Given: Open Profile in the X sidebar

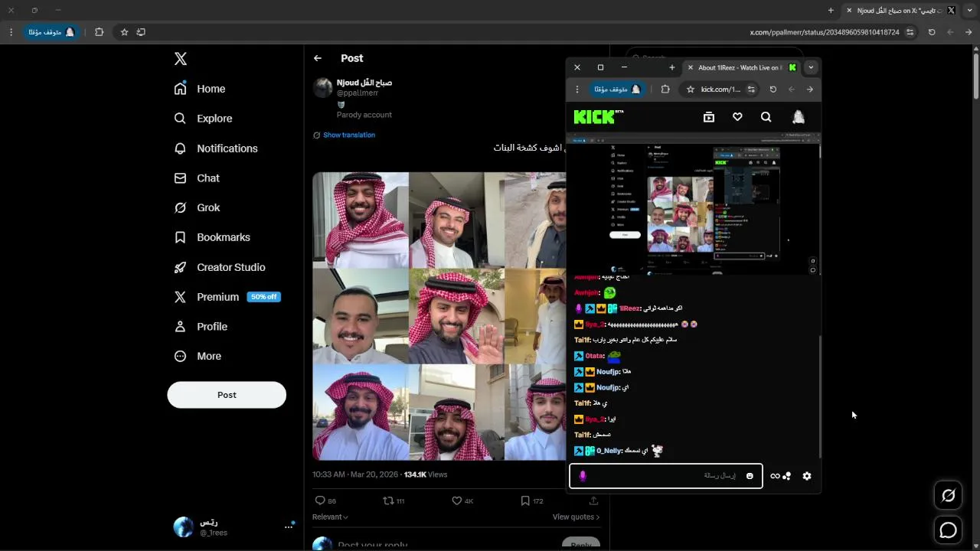Looking at the screenshot, I should 201,327.
